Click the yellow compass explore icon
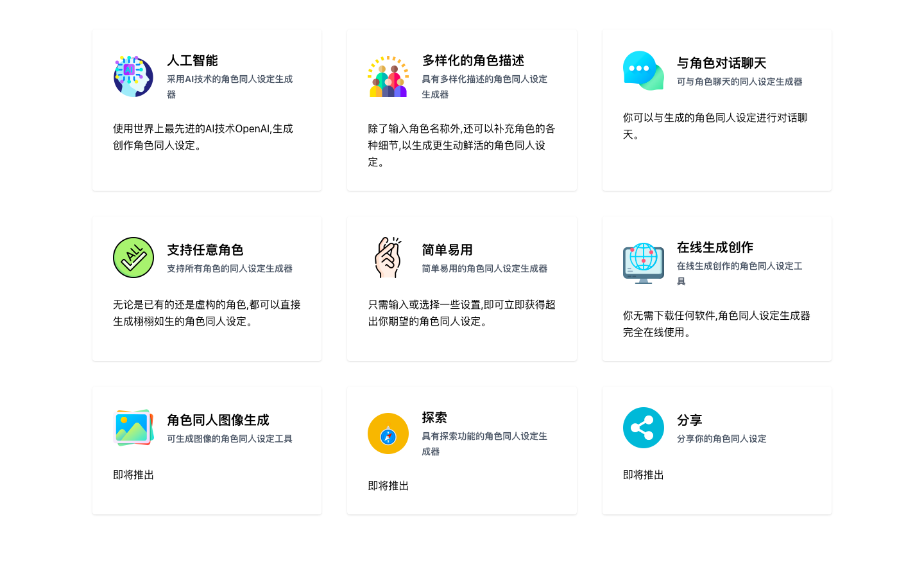The height and width of the screenshot is (578, 924). pyautogui.click(x=388, y=433)
